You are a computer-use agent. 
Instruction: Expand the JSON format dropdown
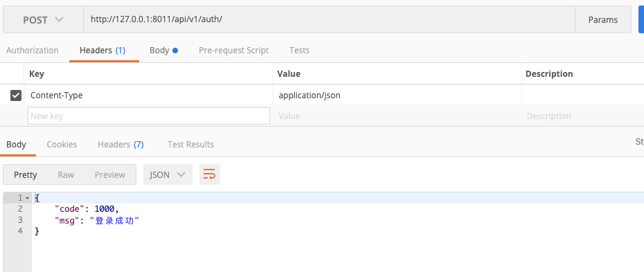tap(168, 175)
